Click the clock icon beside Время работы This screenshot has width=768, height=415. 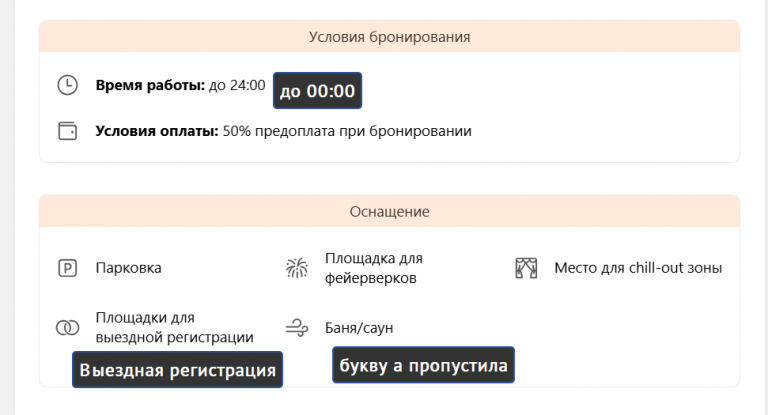point(68,85)
